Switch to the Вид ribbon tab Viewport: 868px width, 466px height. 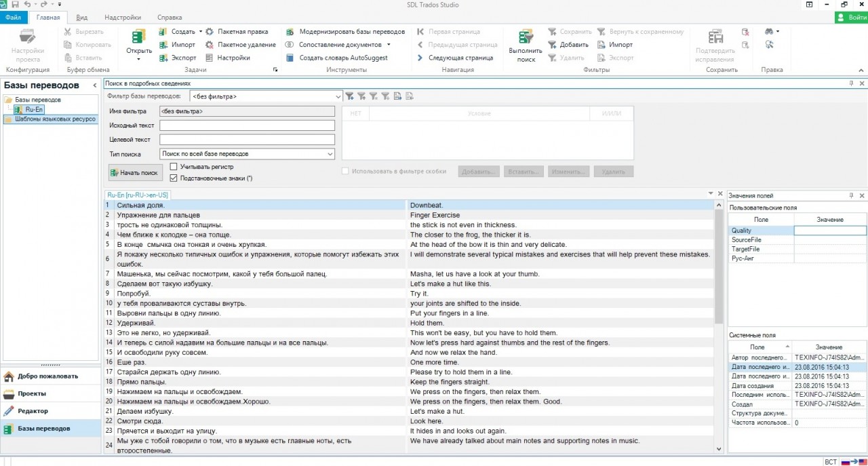(82, 18)
